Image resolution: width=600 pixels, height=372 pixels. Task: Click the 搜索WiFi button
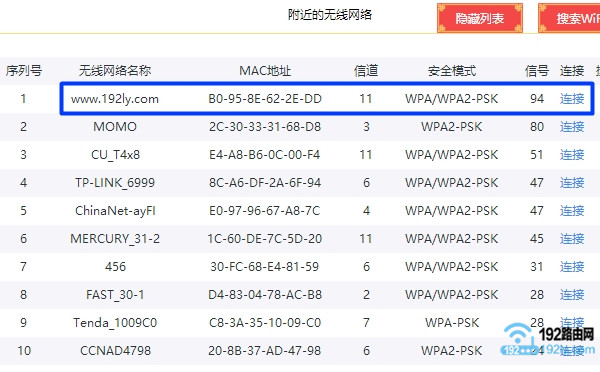569,18
